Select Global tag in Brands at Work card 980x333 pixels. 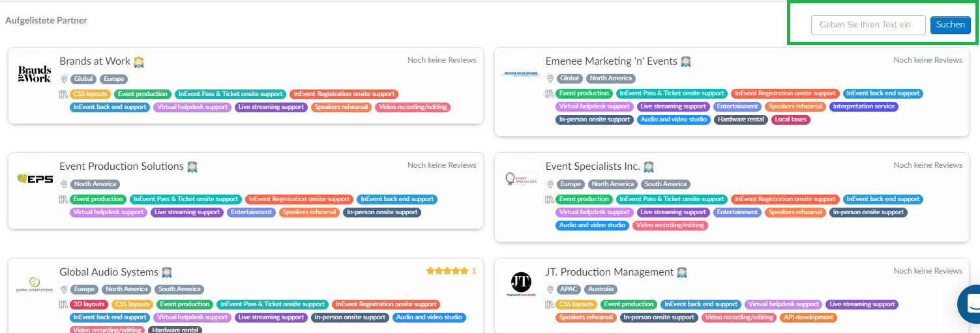tap(83, 79)
